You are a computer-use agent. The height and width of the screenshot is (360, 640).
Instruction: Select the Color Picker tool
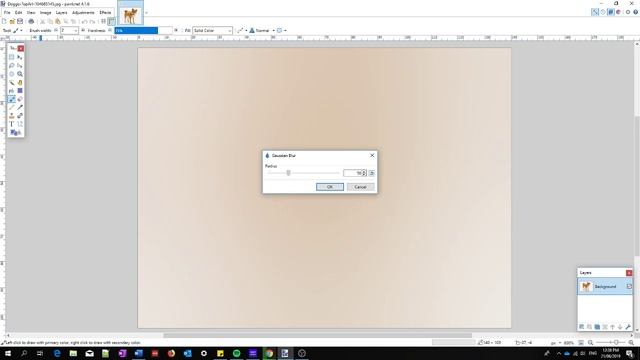(20, 107)
